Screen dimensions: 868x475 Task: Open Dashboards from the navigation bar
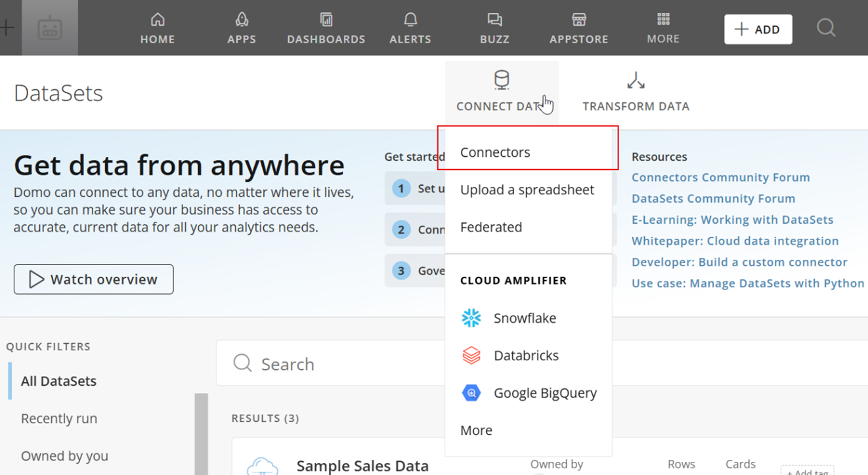[x=326, y=28]
